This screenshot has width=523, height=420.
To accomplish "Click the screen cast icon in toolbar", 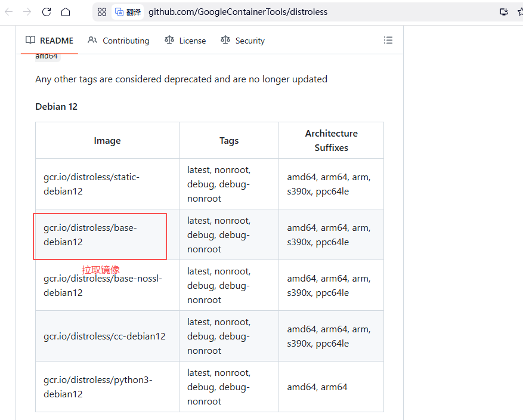I will coord(504,12).
